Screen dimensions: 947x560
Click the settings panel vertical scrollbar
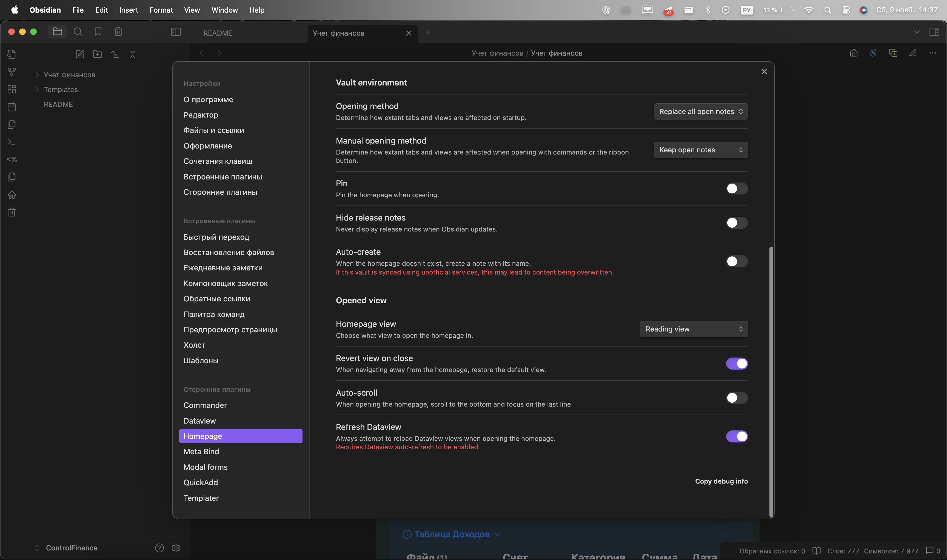[771, 381]
